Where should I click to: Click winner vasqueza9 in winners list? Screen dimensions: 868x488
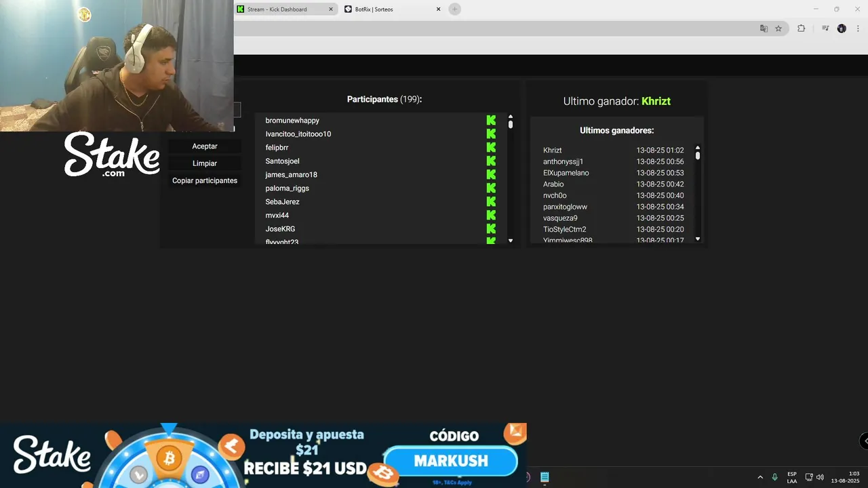point(560,218)
